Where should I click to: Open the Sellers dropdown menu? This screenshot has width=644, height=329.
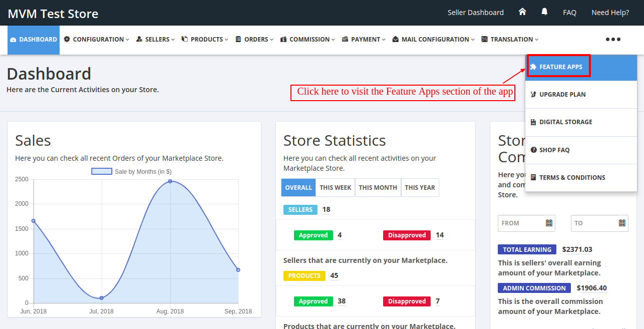tap(155, 39)
